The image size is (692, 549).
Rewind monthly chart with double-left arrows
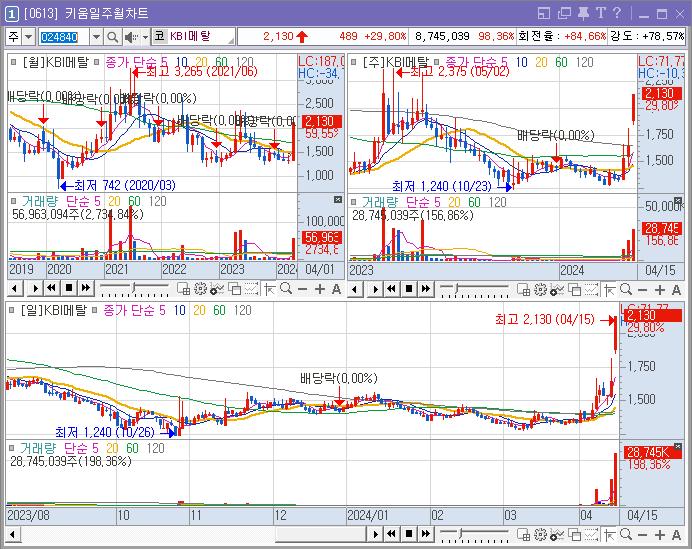[52, 289]
